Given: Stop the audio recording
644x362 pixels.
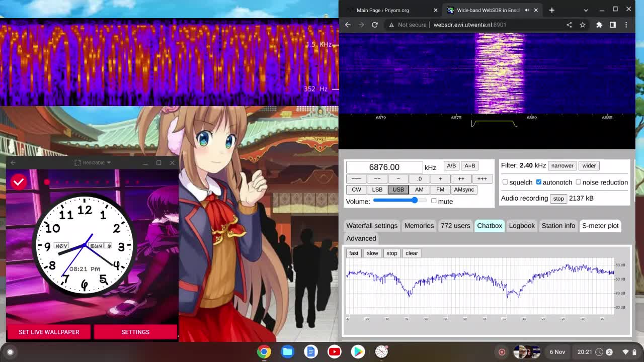Looking at the screenshot, I should click(558, 199).
